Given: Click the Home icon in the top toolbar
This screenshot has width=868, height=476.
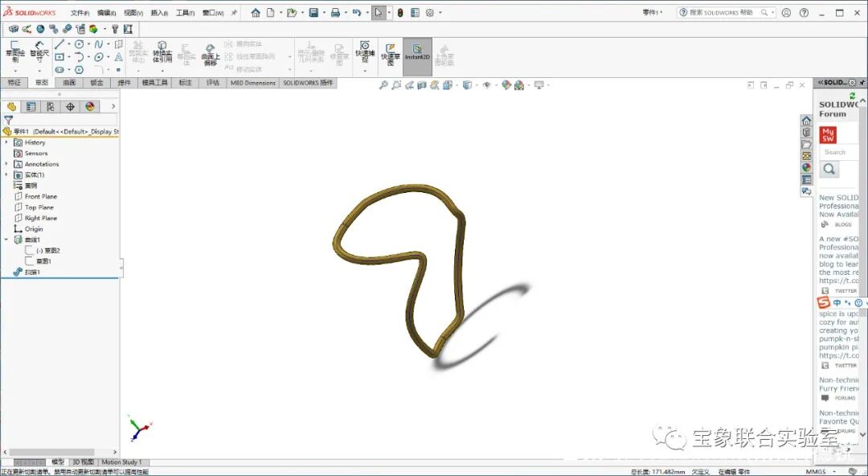Looking at the screenshot, I should (256, 13).
